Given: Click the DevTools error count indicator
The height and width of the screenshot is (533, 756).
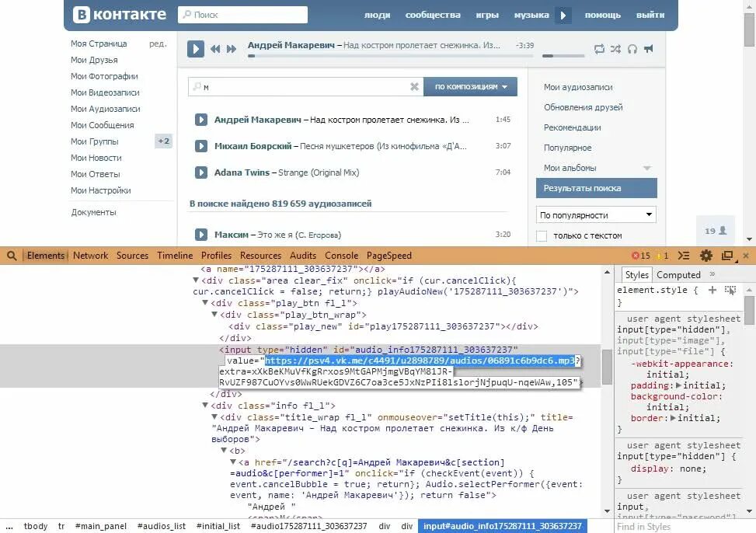Looking at the screenshot, I should click(641, 256).
